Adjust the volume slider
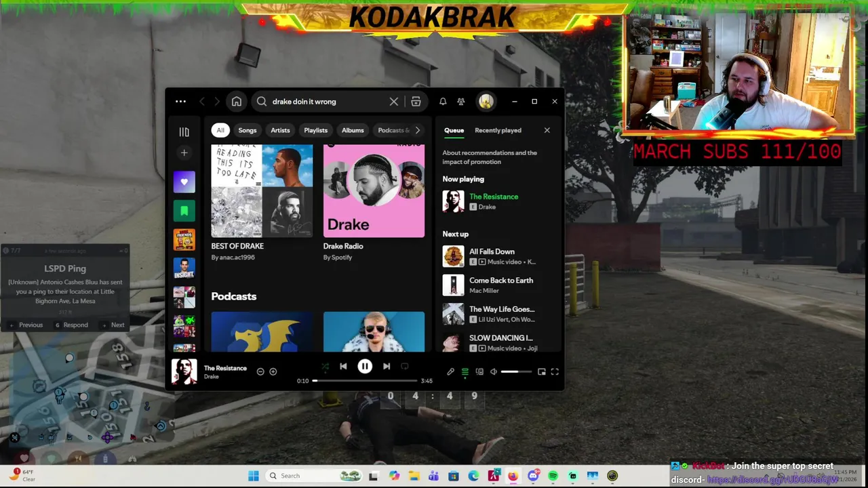 tap(516, 371)
